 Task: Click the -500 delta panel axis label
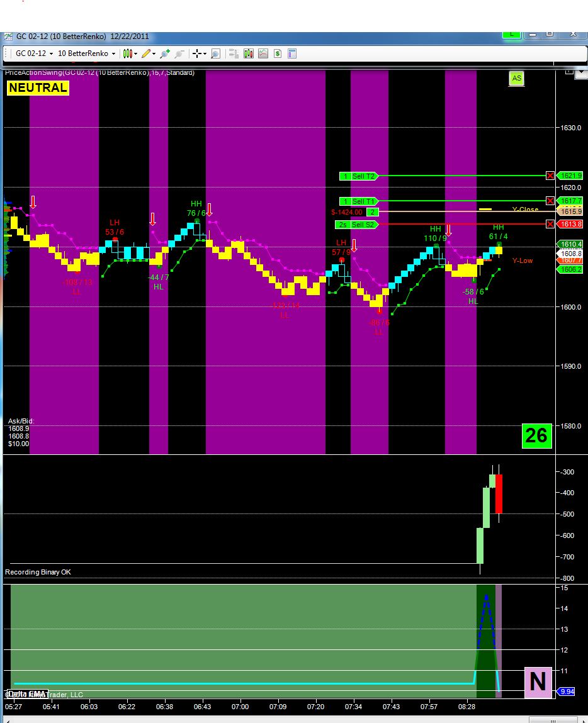[x=567, y=514]
